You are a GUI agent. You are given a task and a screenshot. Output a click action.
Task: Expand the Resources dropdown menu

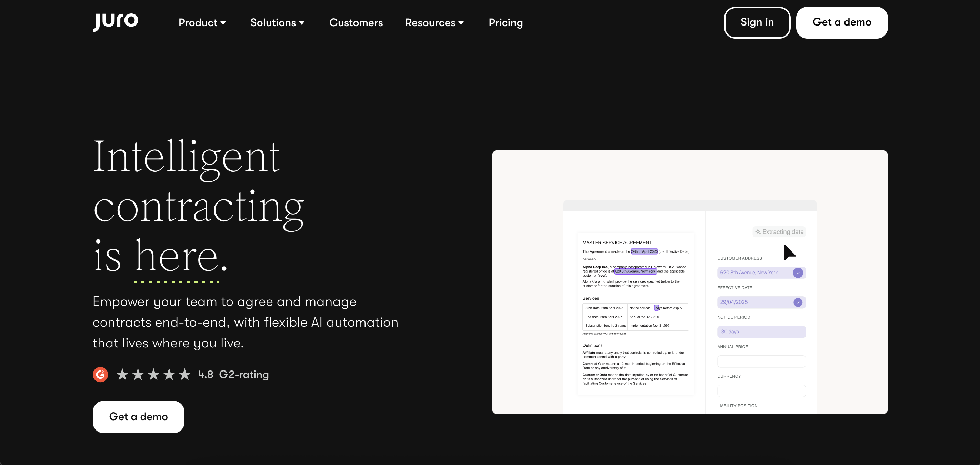coord(434,22)
